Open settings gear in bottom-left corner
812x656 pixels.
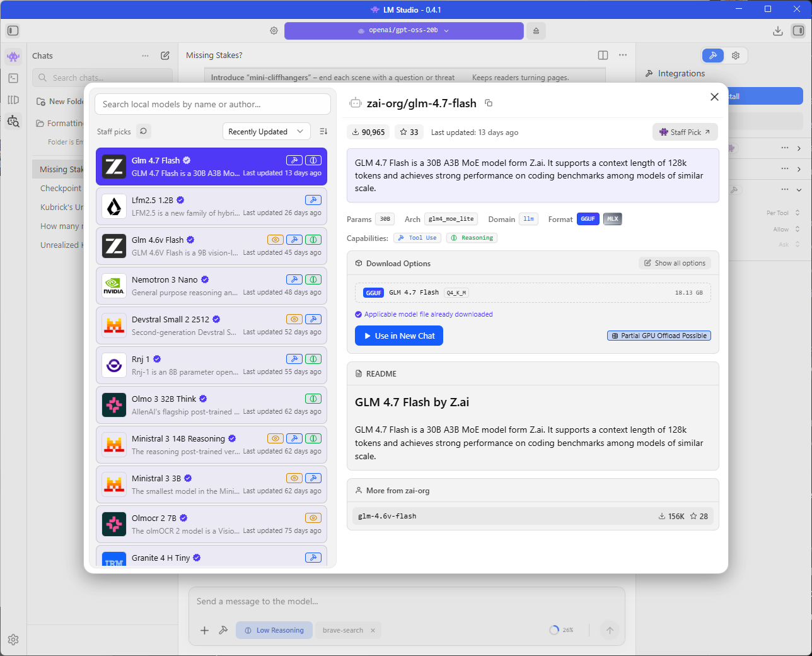tap(13, 640)
